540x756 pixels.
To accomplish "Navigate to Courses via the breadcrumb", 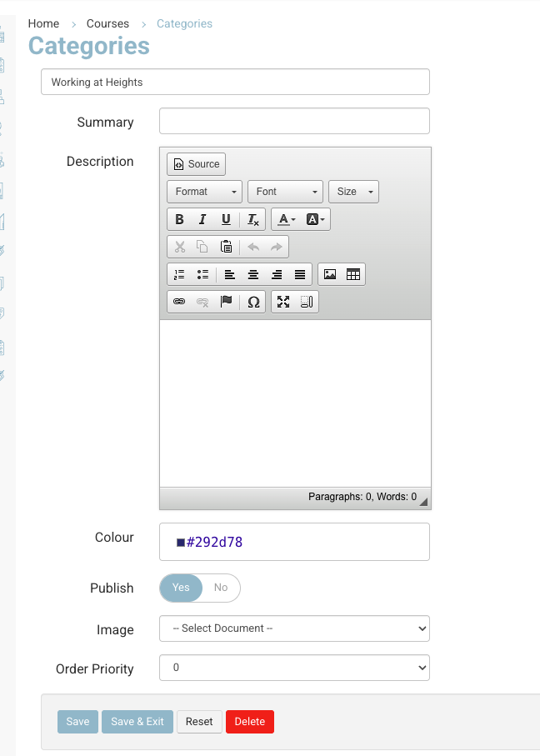I will [x=107, y=23].
